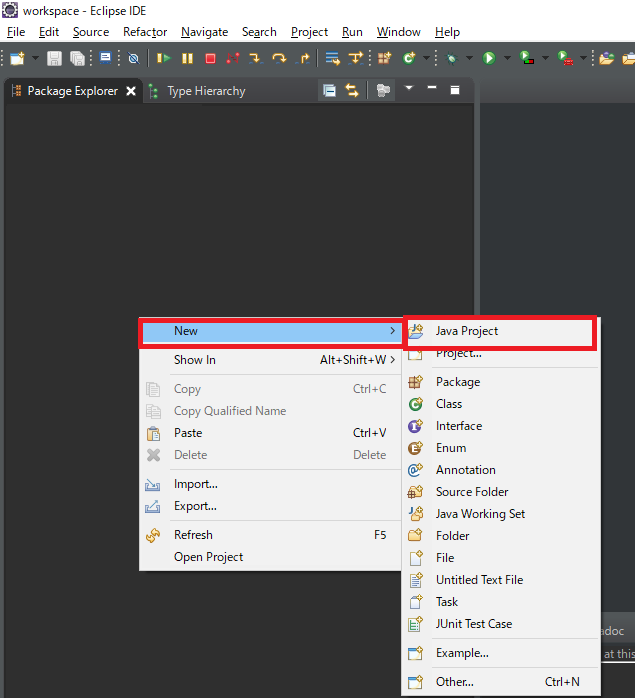
Task: Open the File menu
Action: pyautogui.click(x=16, y=32)
